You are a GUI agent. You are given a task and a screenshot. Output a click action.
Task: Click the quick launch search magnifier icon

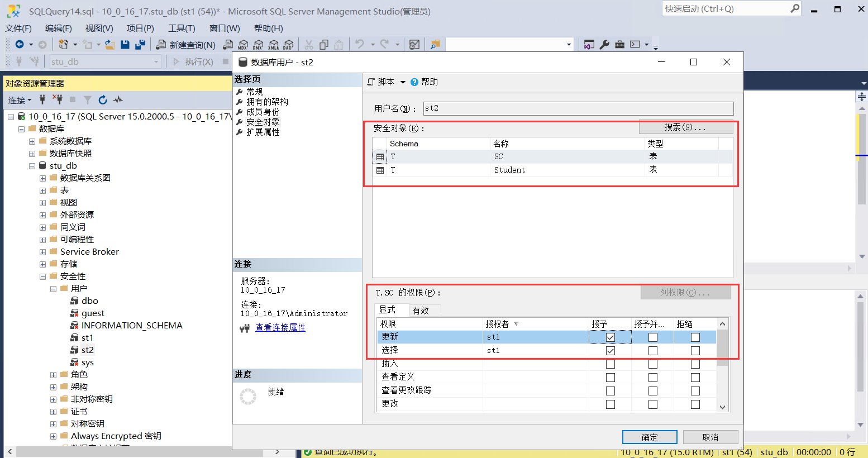point(795,8)
